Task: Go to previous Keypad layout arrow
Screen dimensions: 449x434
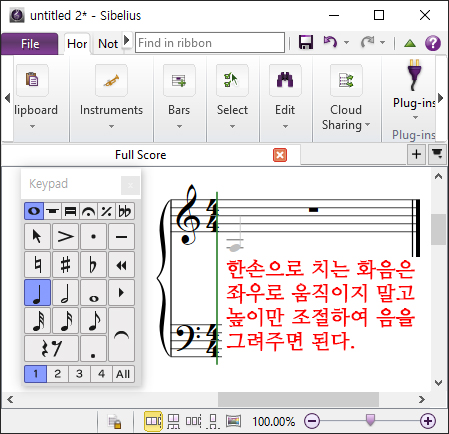Action: 121,265
